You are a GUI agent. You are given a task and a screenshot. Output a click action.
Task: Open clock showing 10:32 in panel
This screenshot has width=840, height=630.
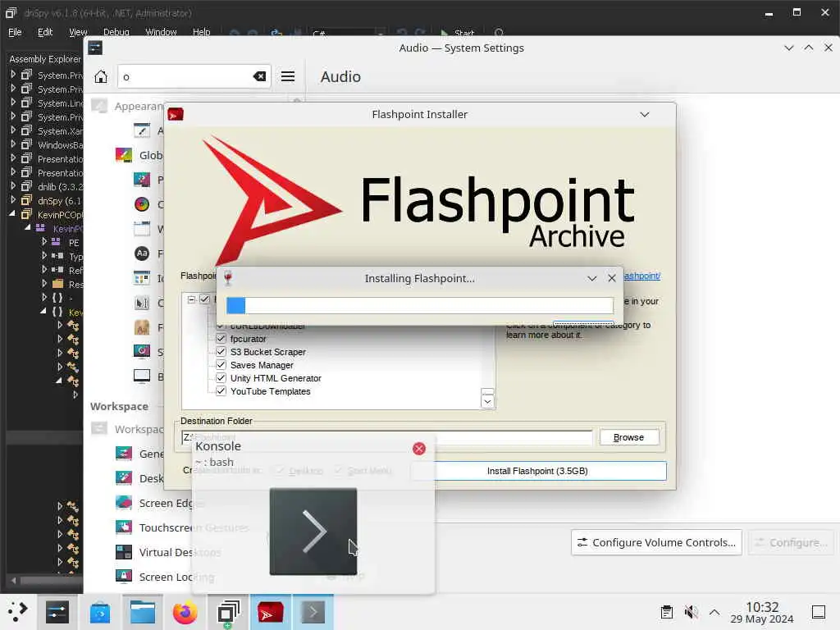762,612
